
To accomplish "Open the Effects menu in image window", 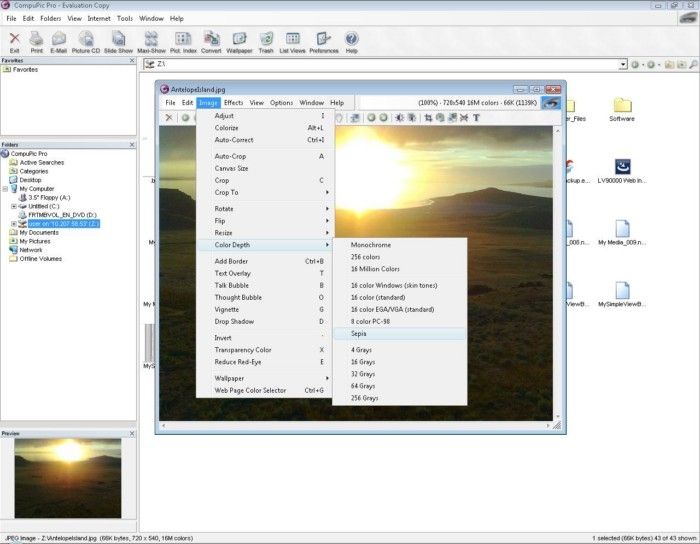I will [233, 102].
